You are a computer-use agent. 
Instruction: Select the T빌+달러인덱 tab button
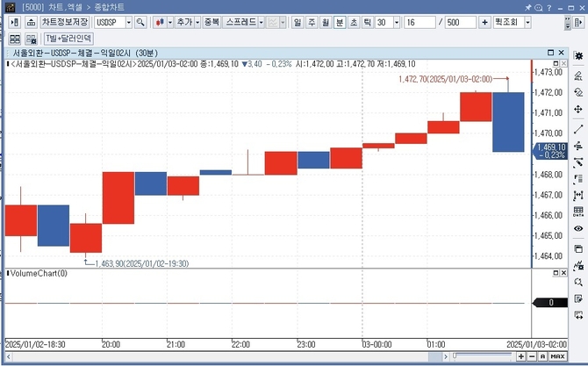[68, 39]
